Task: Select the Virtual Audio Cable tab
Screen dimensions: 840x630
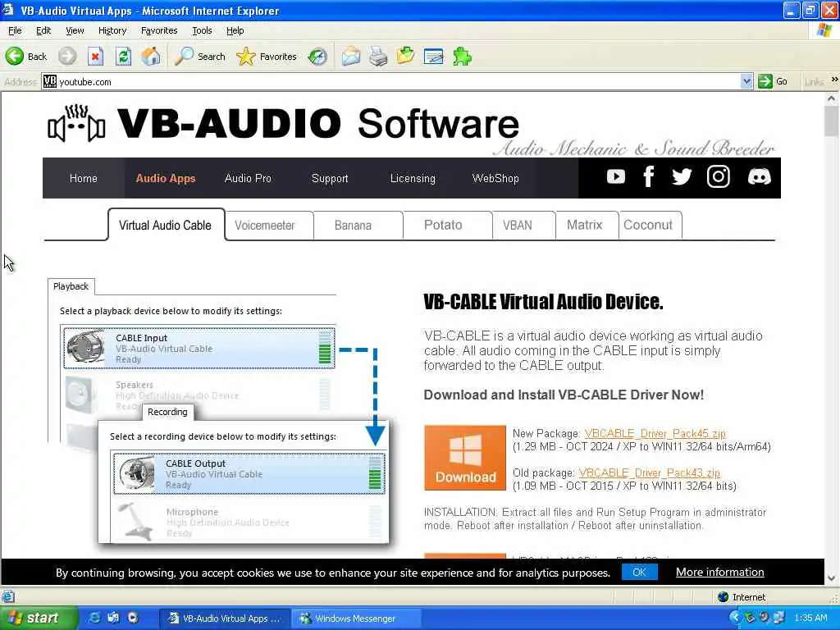Action: pos(166,225)
